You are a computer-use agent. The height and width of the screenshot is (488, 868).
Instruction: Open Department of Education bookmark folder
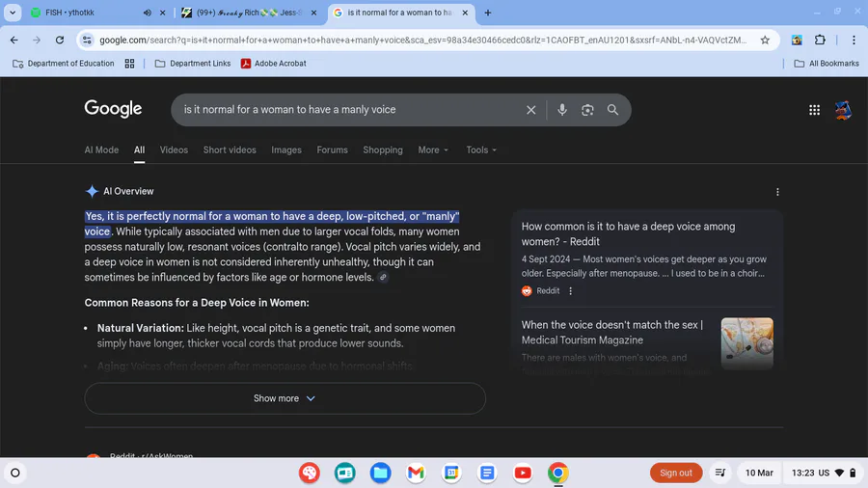(x=63, y=64)
